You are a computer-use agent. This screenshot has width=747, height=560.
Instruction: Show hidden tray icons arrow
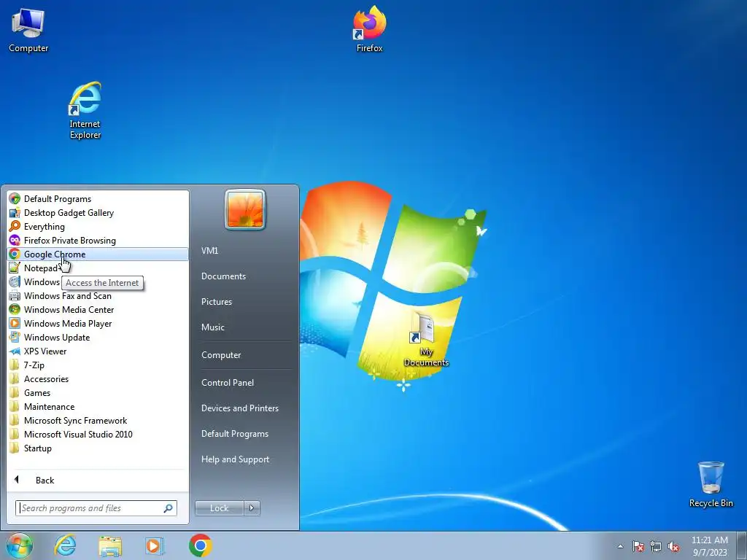click(620, 546)
